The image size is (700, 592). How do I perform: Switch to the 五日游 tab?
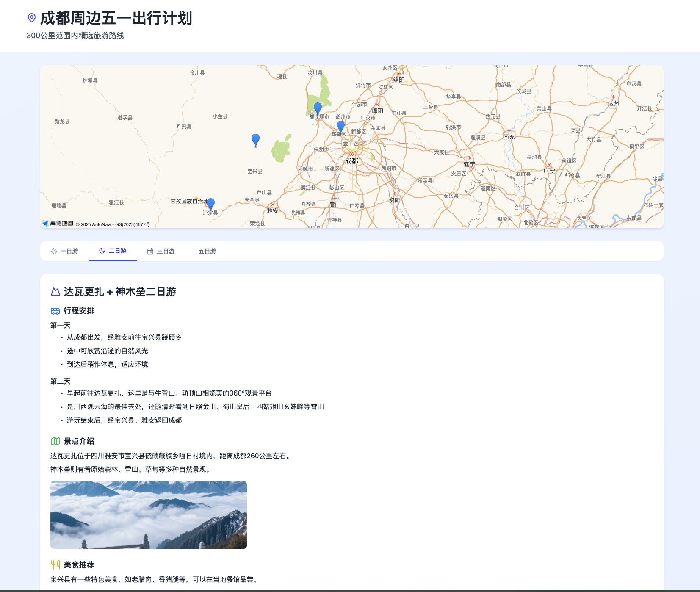click(207, 251)
